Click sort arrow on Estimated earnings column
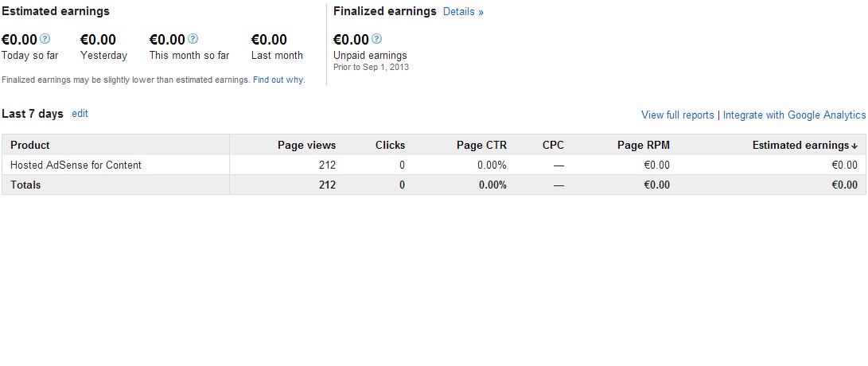The height and width of the screenshot is (366, 868). [x=854, y=146]
